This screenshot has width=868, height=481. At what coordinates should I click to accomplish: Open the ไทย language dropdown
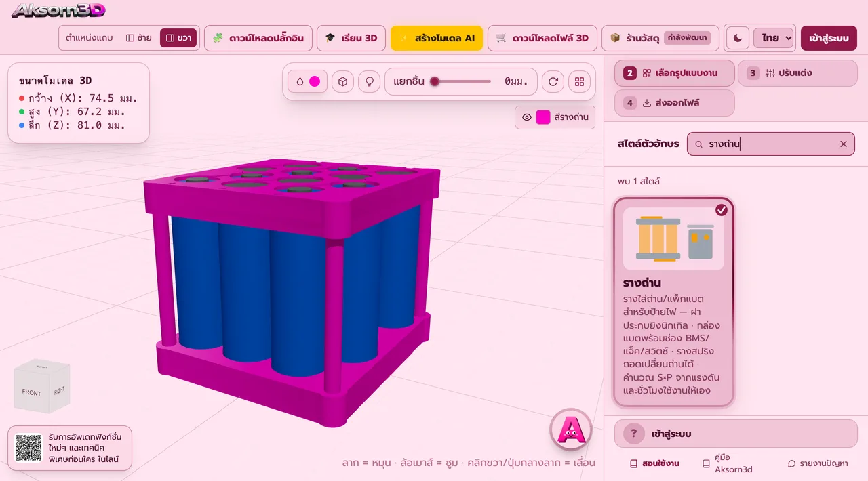(774, 38)
